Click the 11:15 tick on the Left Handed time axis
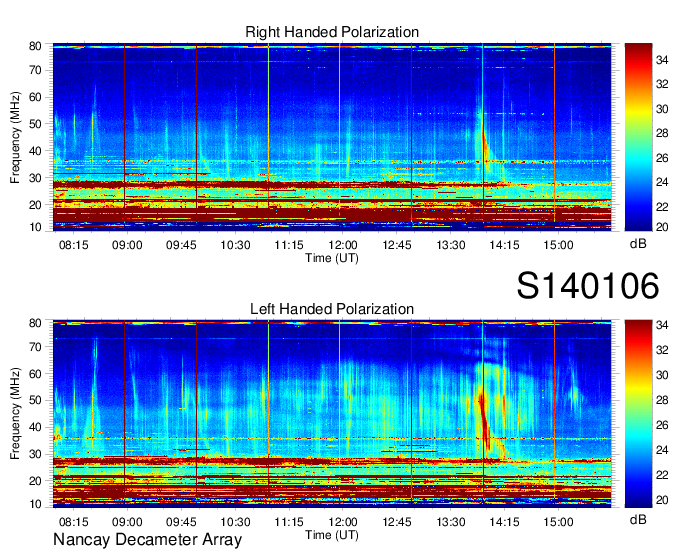Viewport: 680px width, 552px height. [x=289, y=522]
